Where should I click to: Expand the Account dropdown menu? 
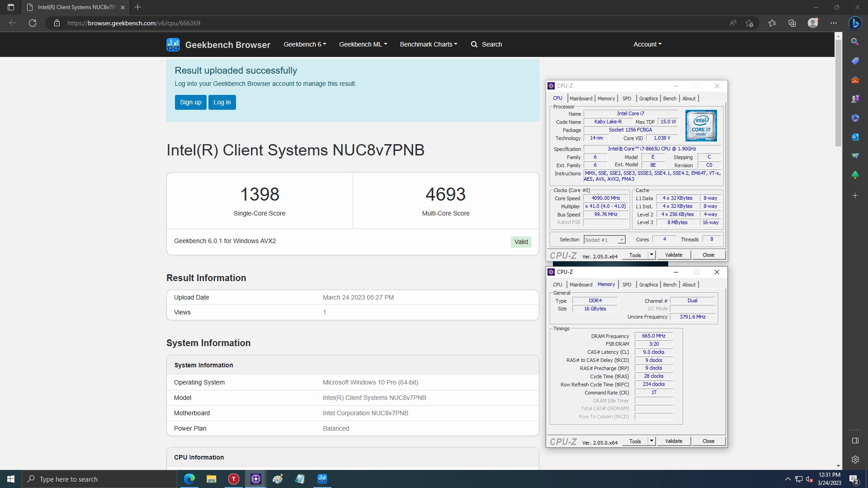647,44
